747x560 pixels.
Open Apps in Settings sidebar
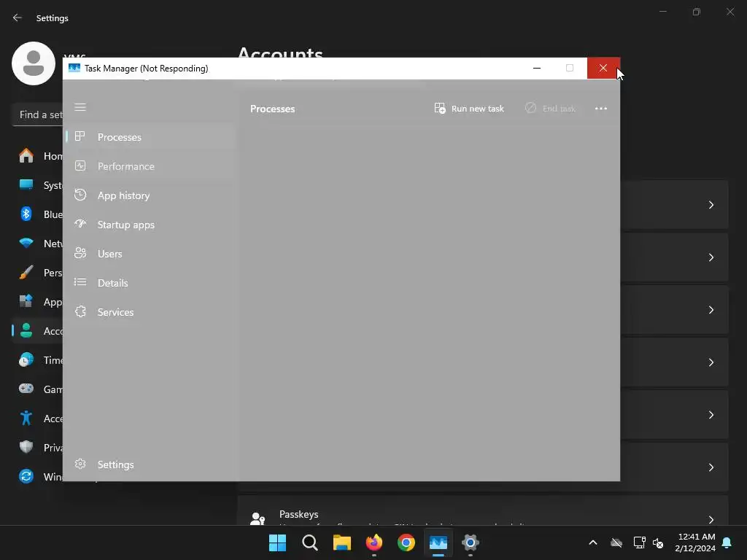(x=38, y=302)
